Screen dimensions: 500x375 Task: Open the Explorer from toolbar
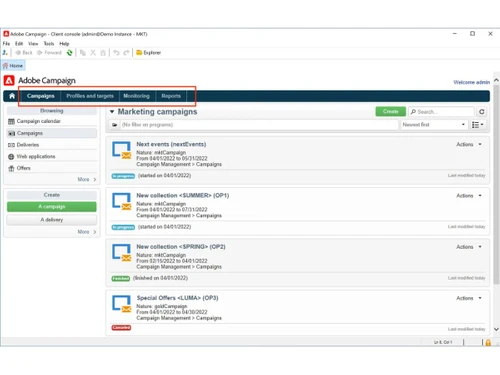(x=149, y=53)
